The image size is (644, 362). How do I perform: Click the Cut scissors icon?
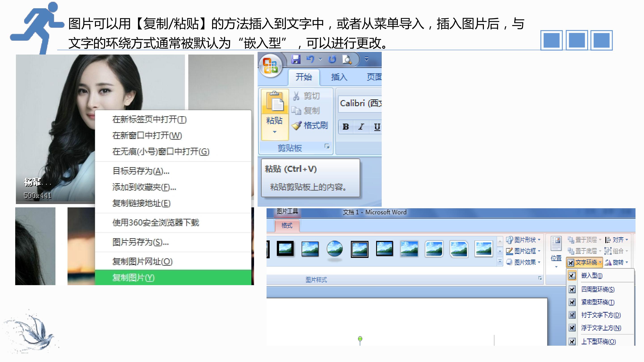(296, 96)
